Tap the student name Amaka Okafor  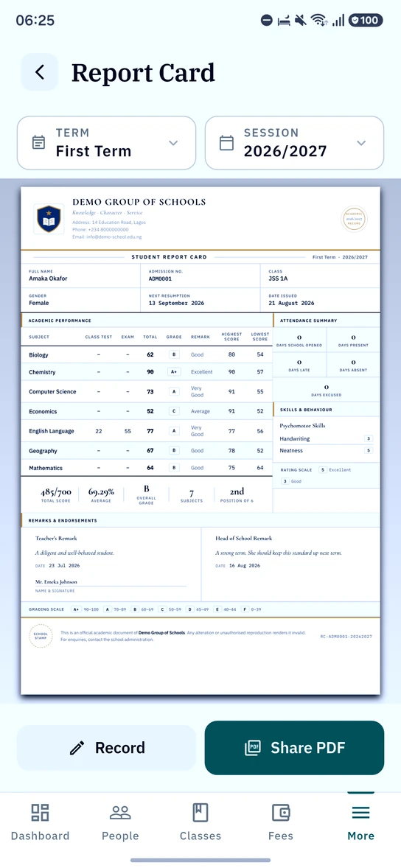[x=48, y=279]
